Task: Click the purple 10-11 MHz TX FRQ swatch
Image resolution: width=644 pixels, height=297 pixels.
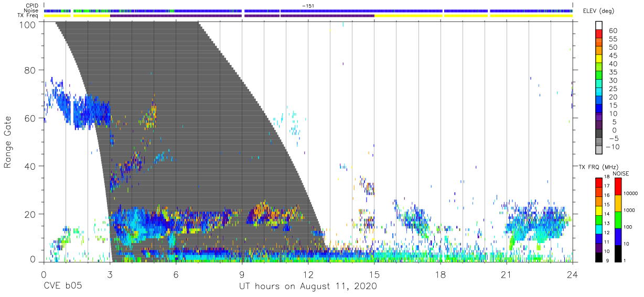Action: (x=599, y=247)
